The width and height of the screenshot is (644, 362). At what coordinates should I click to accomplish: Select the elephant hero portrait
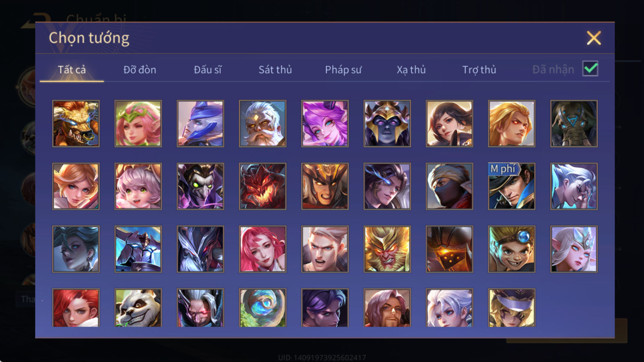pos(574,123)
